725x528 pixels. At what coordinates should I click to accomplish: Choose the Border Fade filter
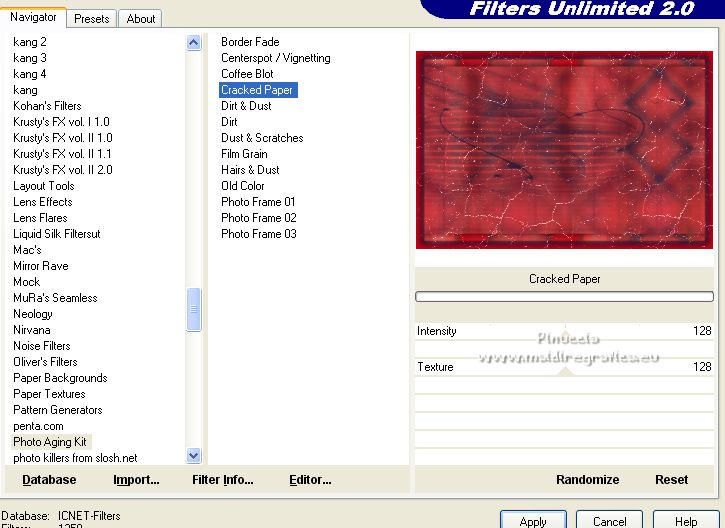coord(250,42)
